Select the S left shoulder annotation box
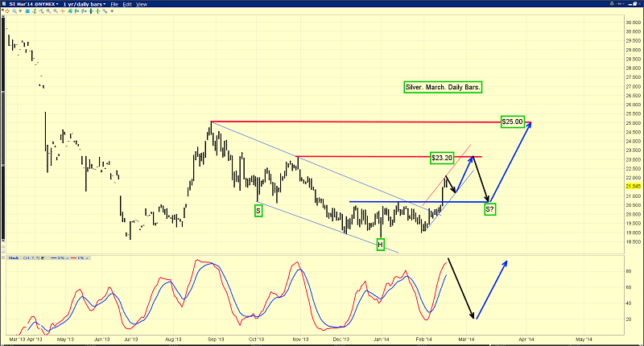Image resolution: width=644 pixels, height=346 pixels. (258, 212)
